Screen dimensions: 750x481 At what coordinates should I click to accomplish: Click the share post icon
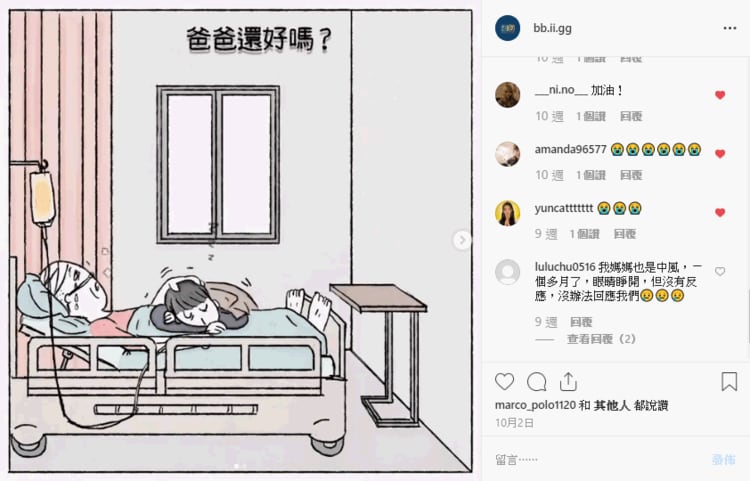tap(568, 382)
